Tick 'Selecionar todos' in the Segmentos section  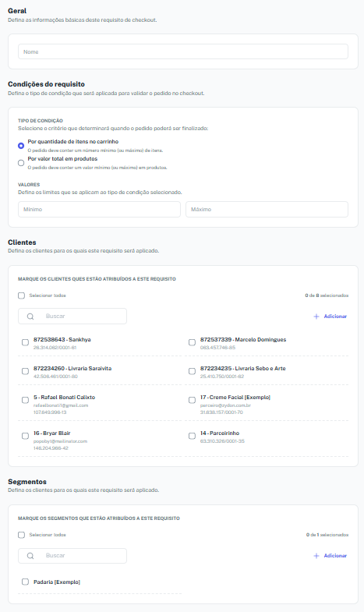[x=22, y=535]
